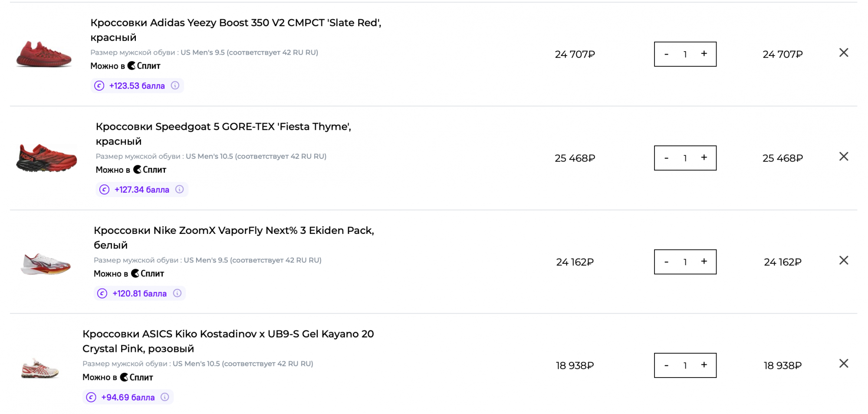Remove Speedgoat 5 GORE-TEX from cart
868x414 pixels.
[x=844, y=156]
